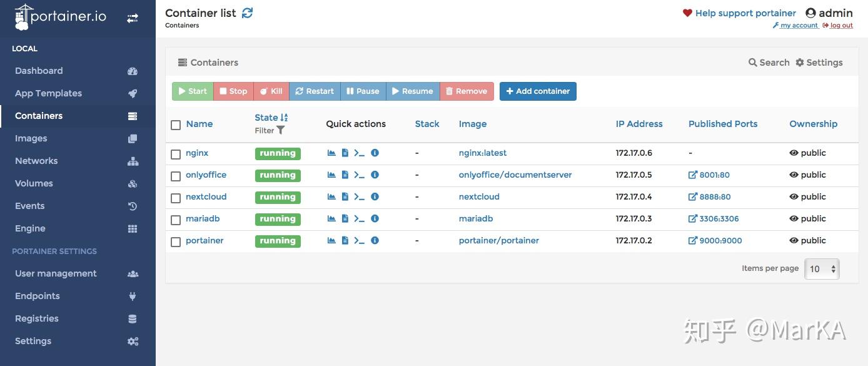Sort containers by State column

click(271, 118)
